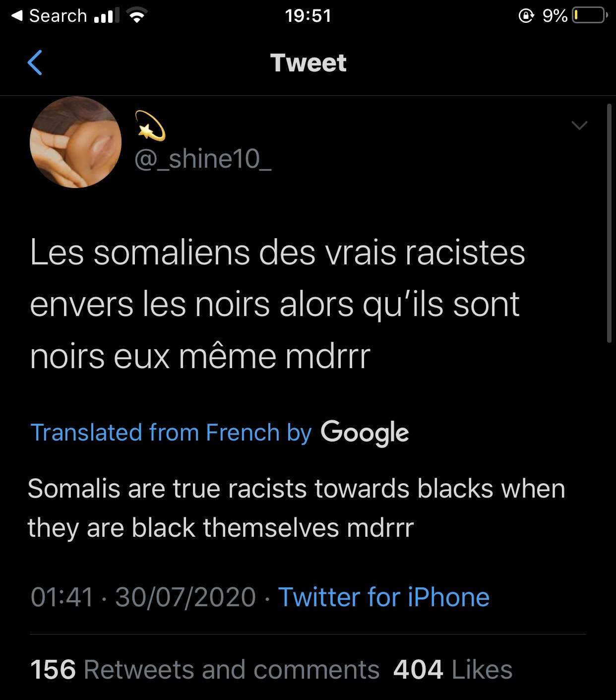616x700 pixels.
Task: Tap the Google logo
Action: pyautogui.click(x=365, y=433)
